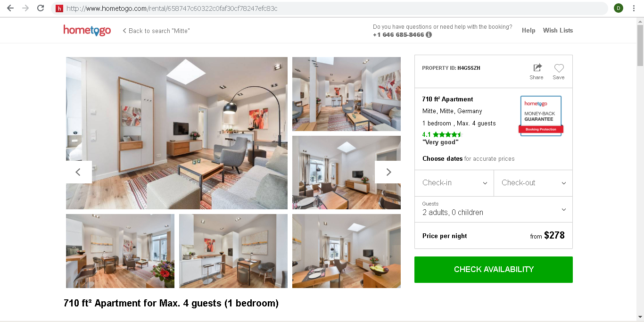644x322 pixels.
Task: Show the next photo with right arrow
Action: pos(388,172)
